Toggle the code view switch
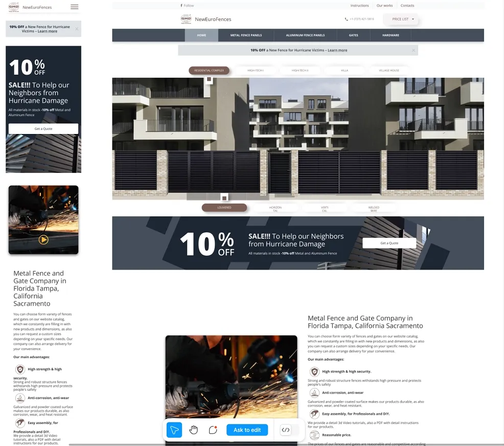Image resolution: width=504 pixels, height=446 pixels. 289,430
